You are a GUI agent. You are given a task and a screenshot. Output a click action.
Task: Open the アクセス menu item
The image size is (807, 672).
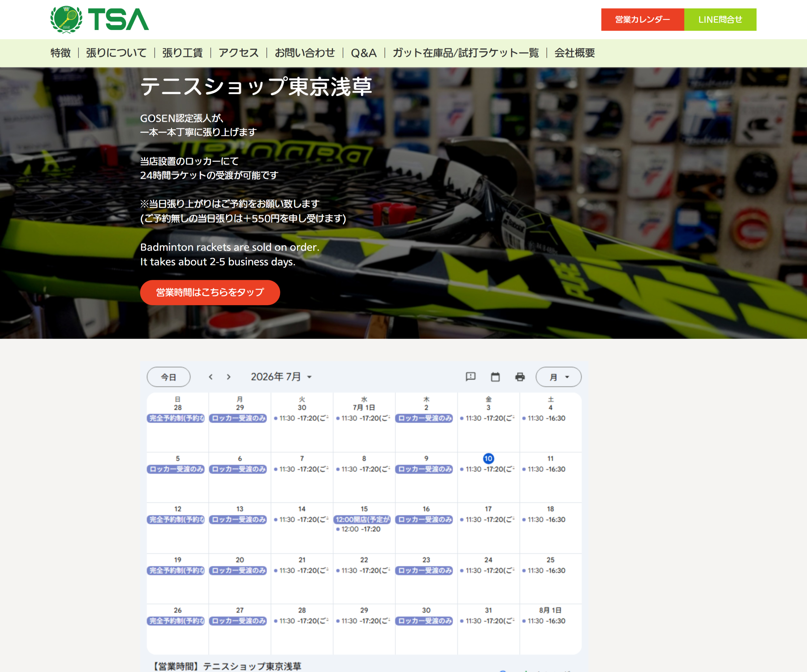(x=239, y=53)
